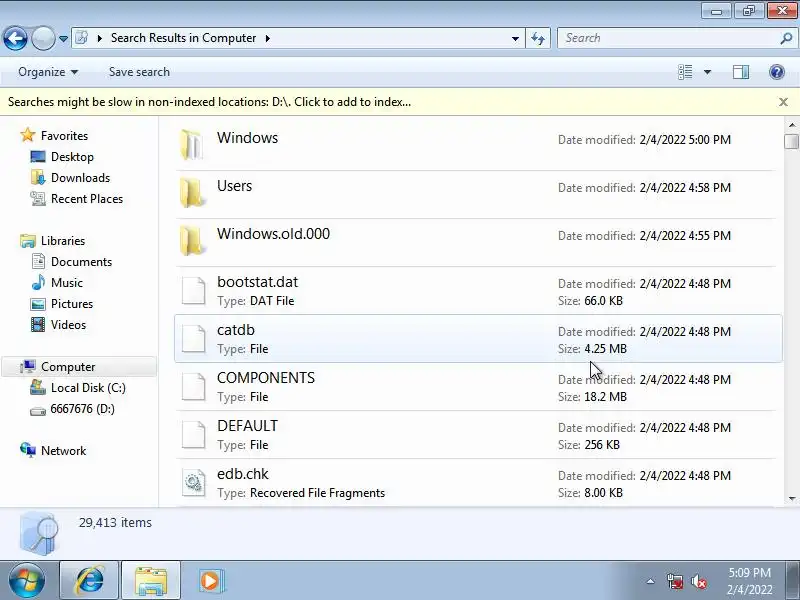This screenshot has height=600, width=800.
Task: Click Save search button
Action: pos(139,72)
